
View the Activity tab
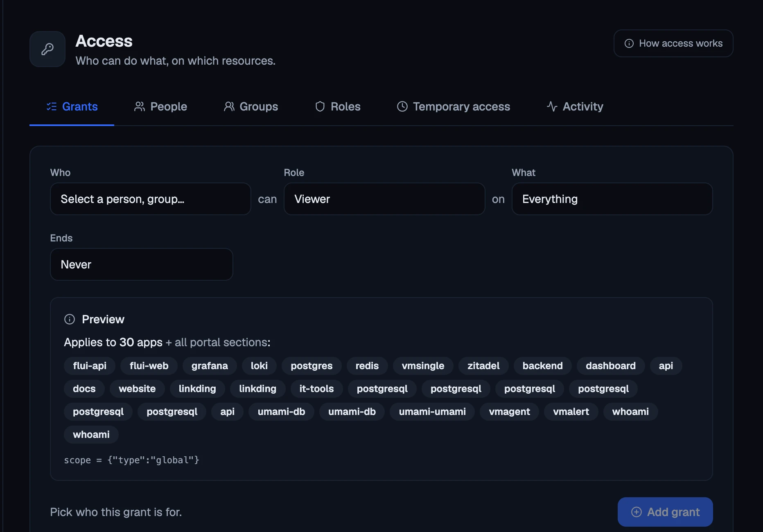[x=575, y=106]
